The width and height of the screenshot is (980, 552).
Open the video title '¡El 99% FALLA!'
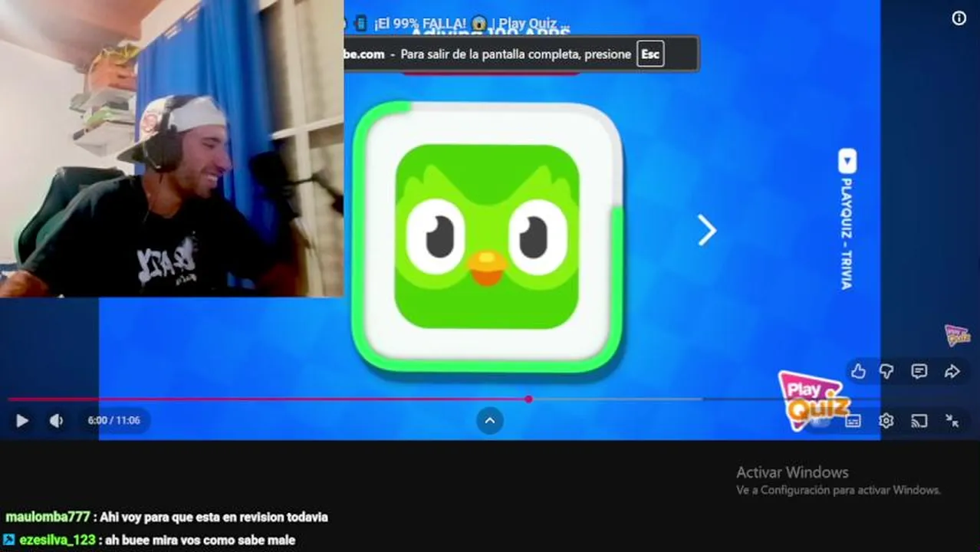pos(472,23)
